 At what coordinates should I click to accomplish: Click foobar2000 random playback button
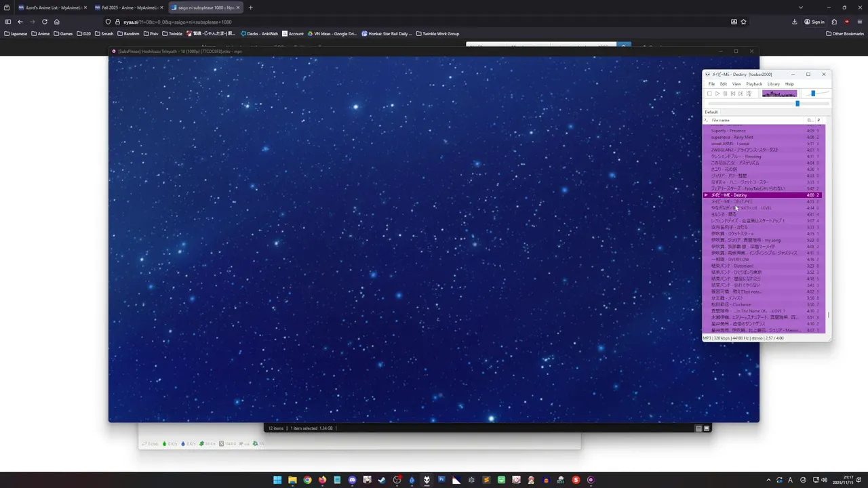(749, 94)
